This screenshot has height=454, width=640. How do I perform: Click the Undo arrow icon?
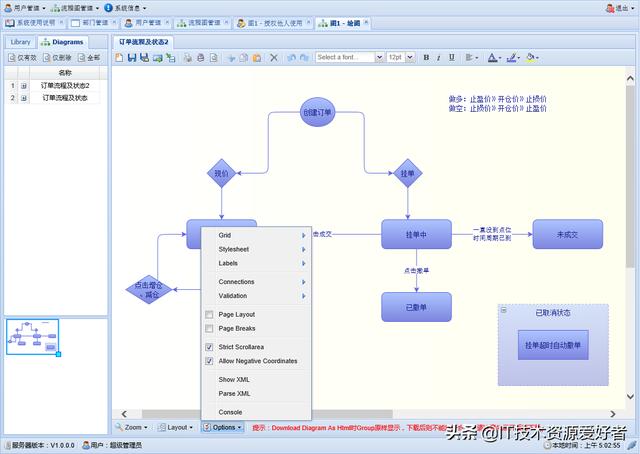pos(291,58)
